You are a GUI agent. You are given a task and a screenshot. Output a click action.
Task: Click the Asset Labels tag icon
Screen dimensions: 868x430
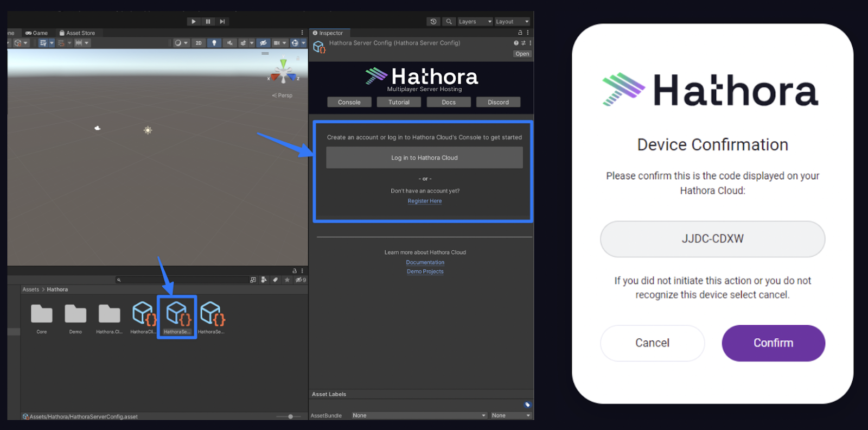click(x=527, y=404)
